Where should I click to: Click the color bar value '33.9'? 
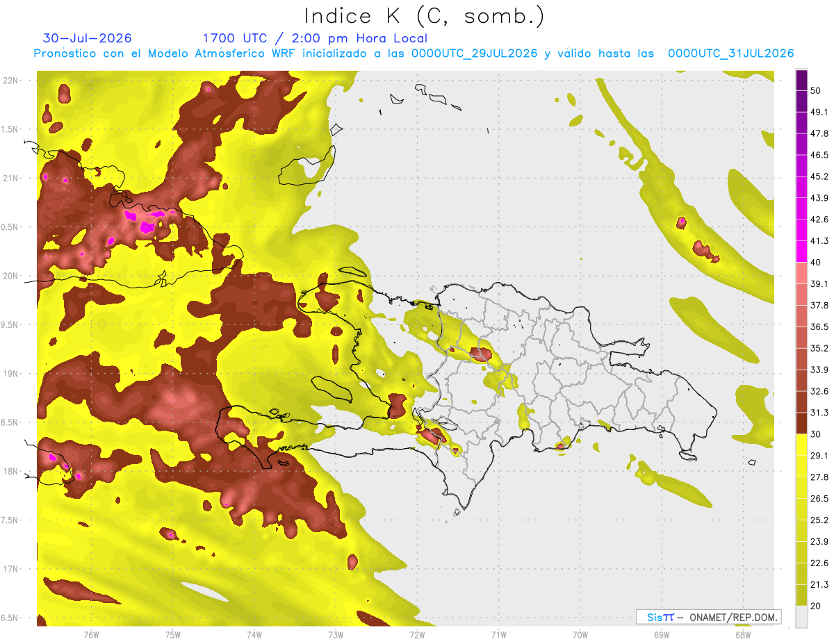click(820, 370)
